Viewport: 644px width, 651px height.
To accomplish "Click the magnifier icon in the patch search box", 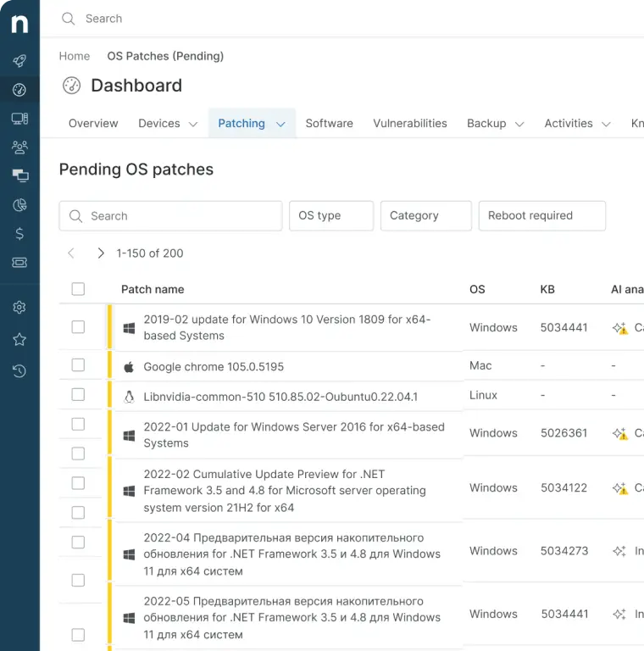I will click(x=75, y=216).
